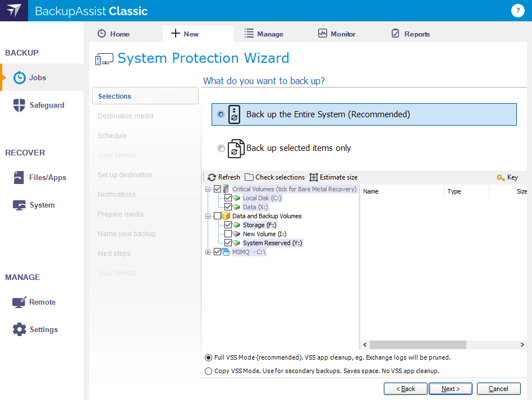Click the Critical Volumes server icon
This screenshot has width=532, height=400.
tap(226, 189)
